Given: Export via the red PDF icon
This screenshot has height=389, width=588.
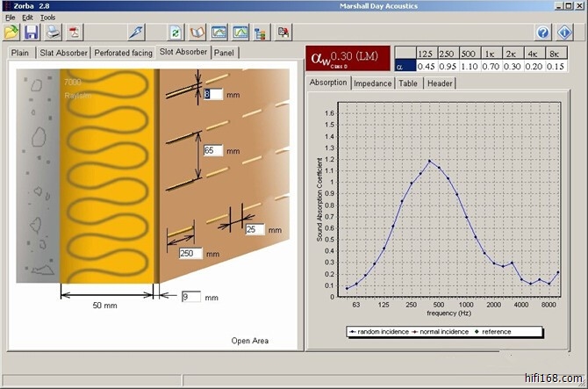Looking at the screenshot, I should click(x=75, y=32).
